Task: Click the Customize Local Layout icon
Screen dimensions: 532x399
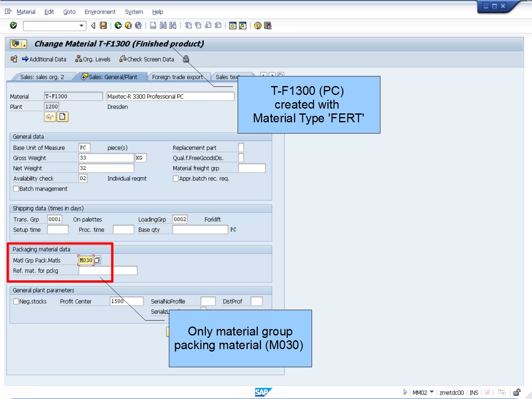Action: click(268, 26)
